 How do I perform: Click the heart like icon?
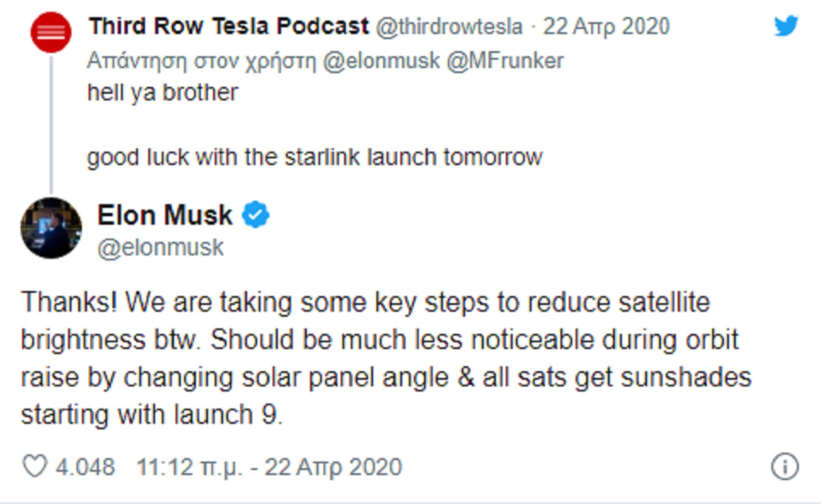pos(35,466)
